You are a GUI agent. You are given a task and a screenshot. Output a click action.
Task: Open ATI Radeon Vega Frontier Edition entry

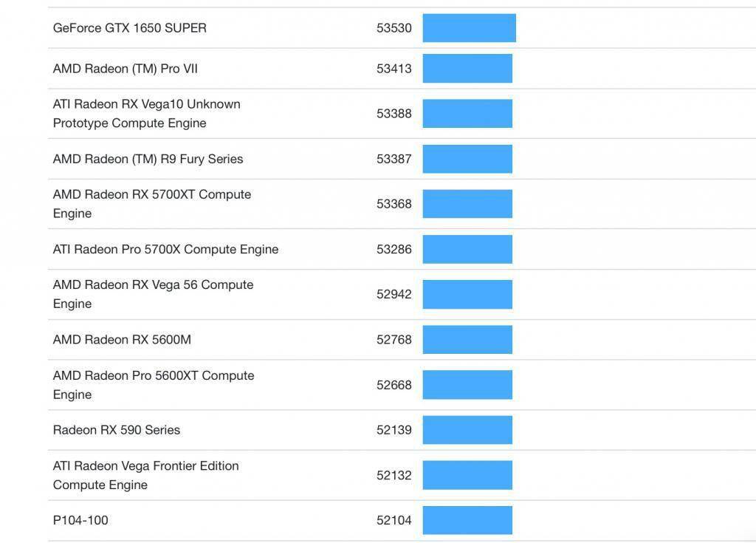tap(146, 475)
